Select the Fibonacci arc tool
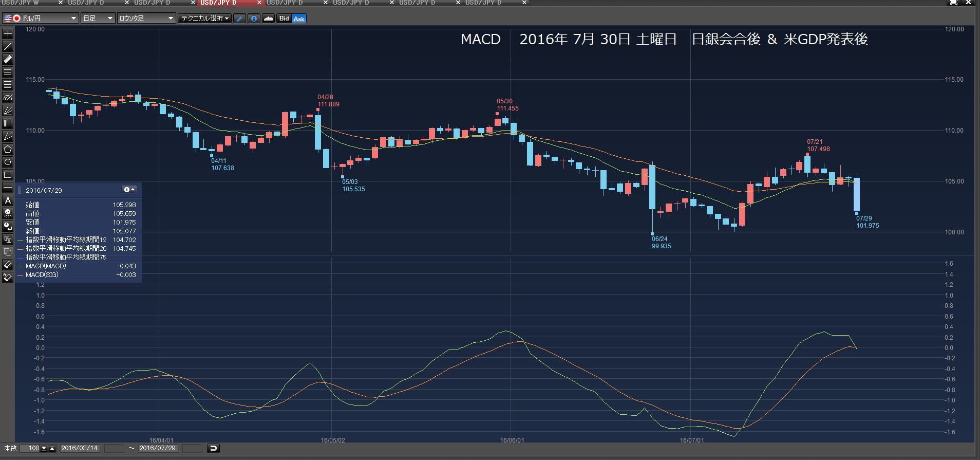The width and height of the screenshot is (980, 460). 8,98
